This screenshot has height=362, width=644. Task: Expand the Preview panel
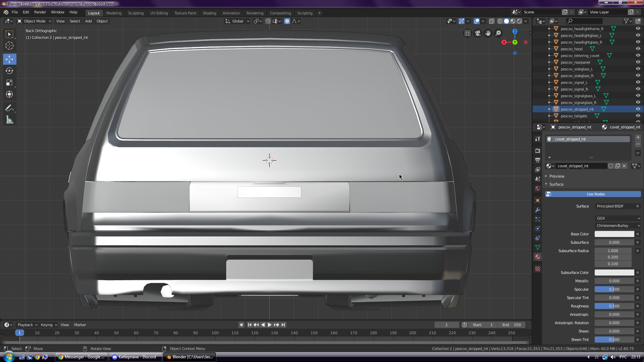(557, 176)
